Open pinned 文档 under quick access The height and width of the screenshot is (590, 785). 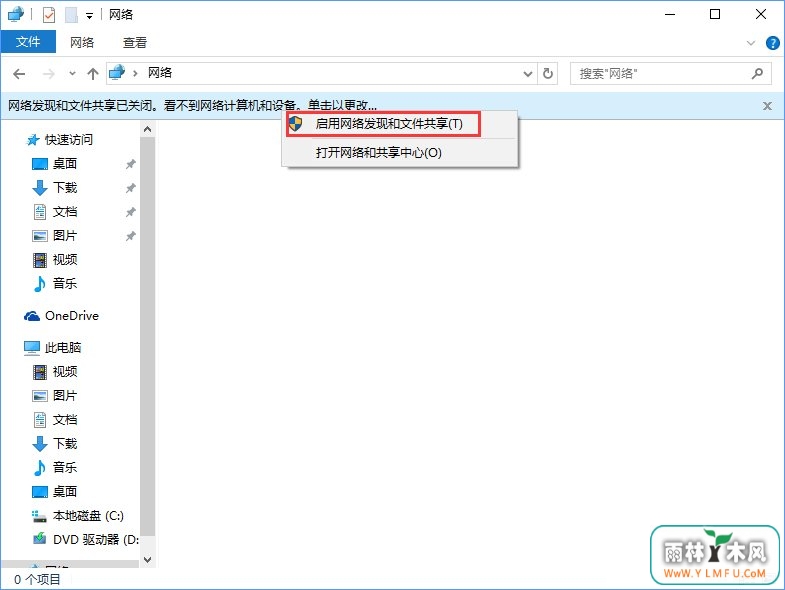pos(65,211)
